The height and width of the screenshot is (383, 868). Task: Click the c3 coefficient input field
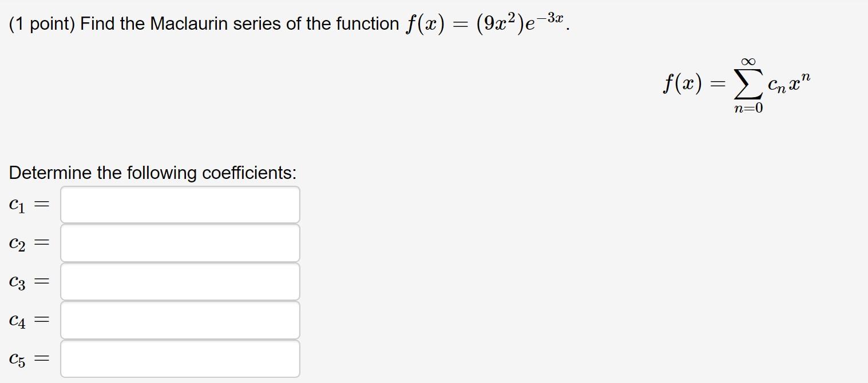point(180,281)
